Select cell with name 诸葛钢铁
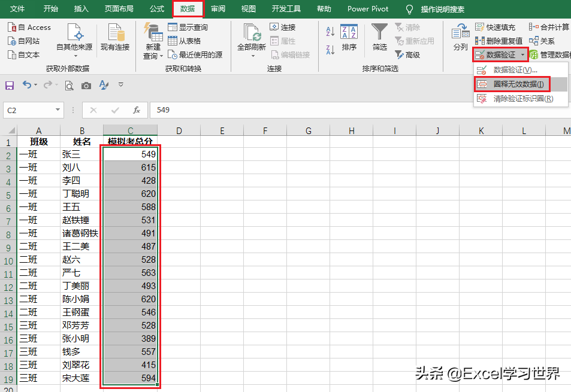 pyautogui.click(x=81, y=233)
